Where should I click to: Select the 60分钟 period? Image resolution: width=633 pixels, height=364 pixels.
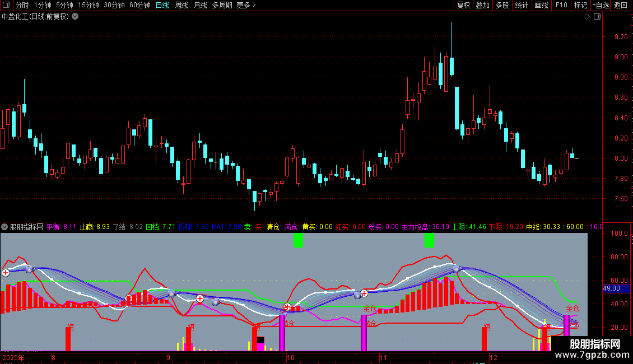[139, 5]
